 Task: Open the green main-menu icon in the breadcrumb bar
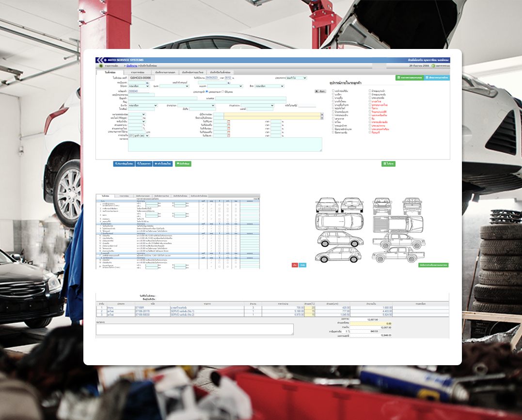[x=101, y=66]
